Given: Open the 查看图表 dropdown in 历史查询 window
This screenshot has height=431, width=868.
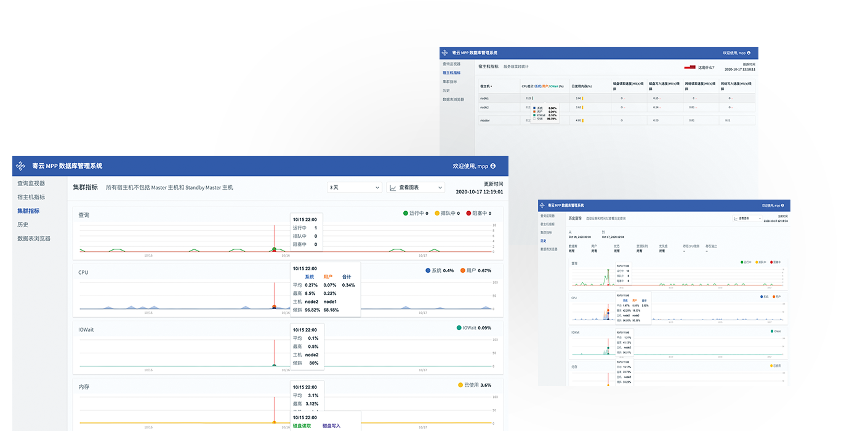Looking at the screenshot, I should pyautogui.click(x=747, y=219).
